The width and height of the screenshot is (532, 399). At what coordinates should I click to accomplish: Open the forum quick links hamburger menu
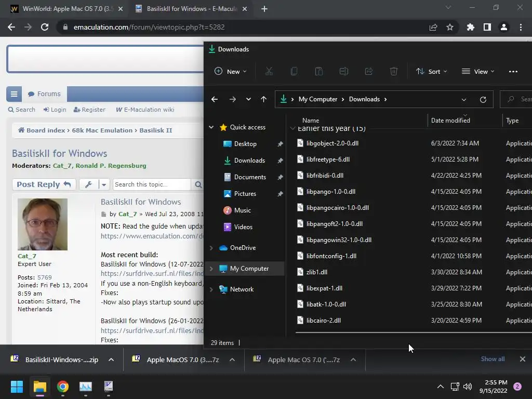coord(14,94)
